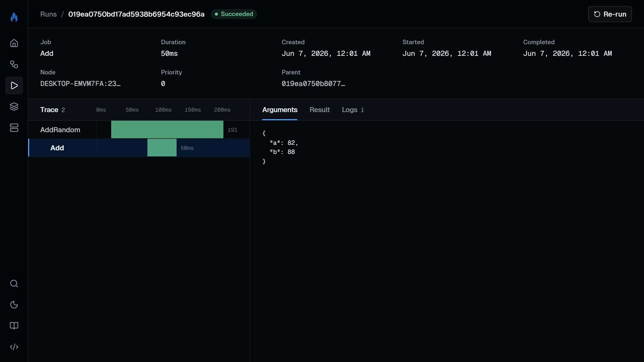The image size is (644, 362).
Task: Click the Duration value 50ms in header
Action: (x=169, y=54)
